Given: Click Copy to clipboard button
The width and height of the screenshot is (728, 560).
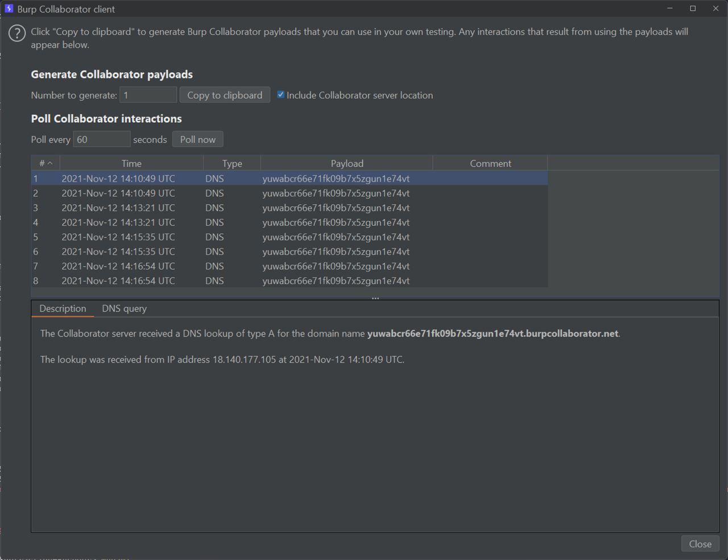Looking at the screenshot, I should (225, 95).
